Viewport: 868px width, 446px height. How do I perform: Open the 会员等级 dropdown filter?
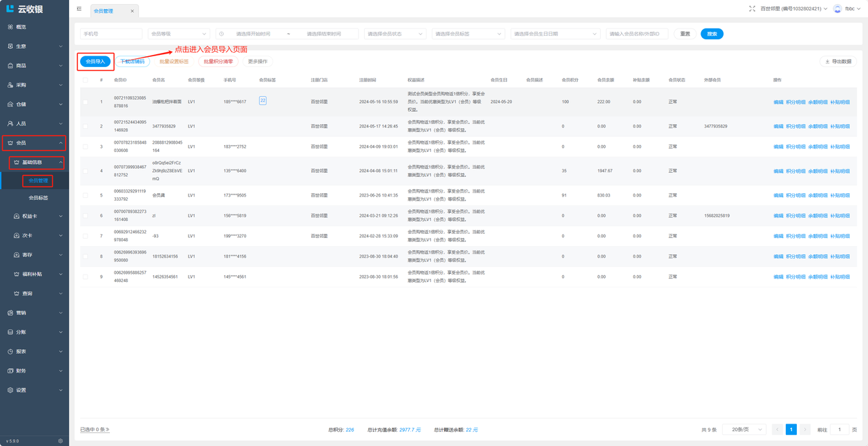[x=178, y=34]
